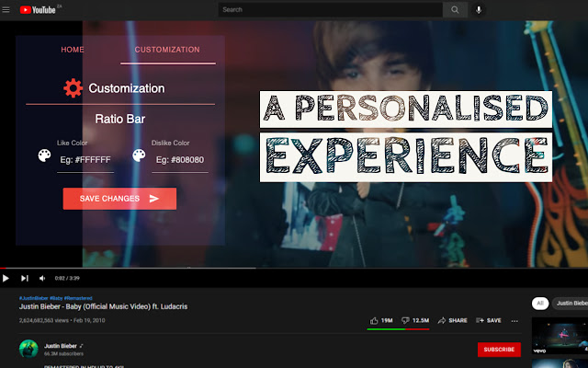This screenshot has width=588, height=368.
Task: Focus the Search input field
Action: 331,10
